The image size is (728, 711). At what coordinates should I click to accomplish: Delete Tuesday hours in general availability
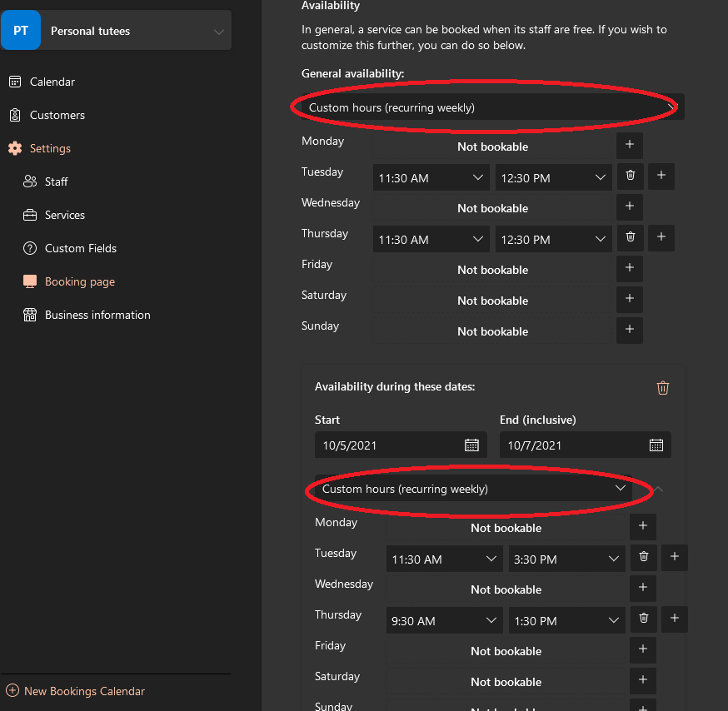pos(631,177)
